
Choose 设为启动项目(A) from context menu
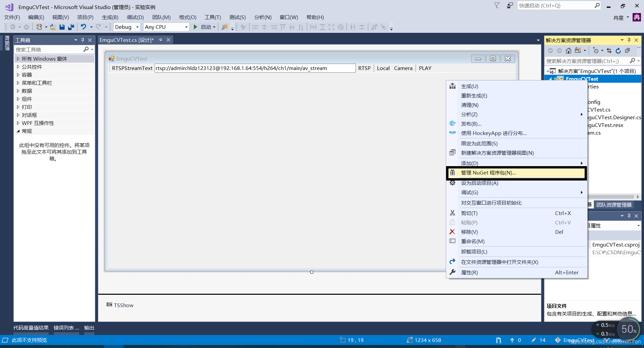(x=517, y=183)
